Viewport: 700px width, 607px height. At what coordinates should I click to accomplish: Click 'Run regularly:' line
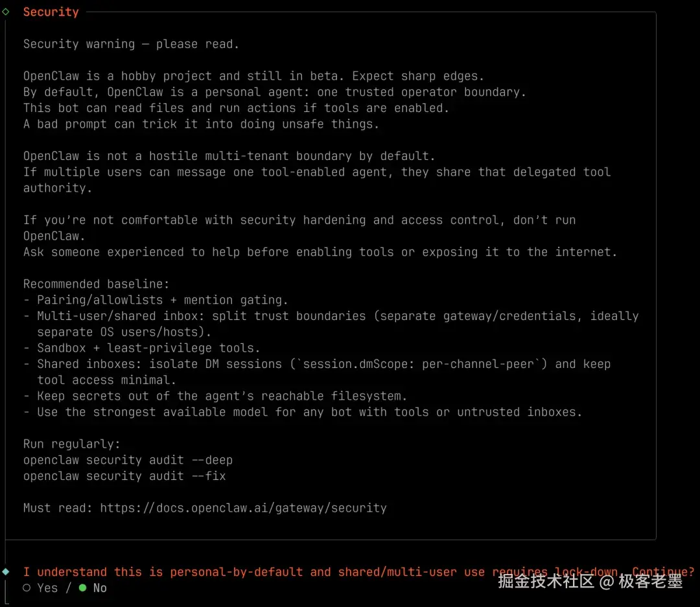(71, 444)
